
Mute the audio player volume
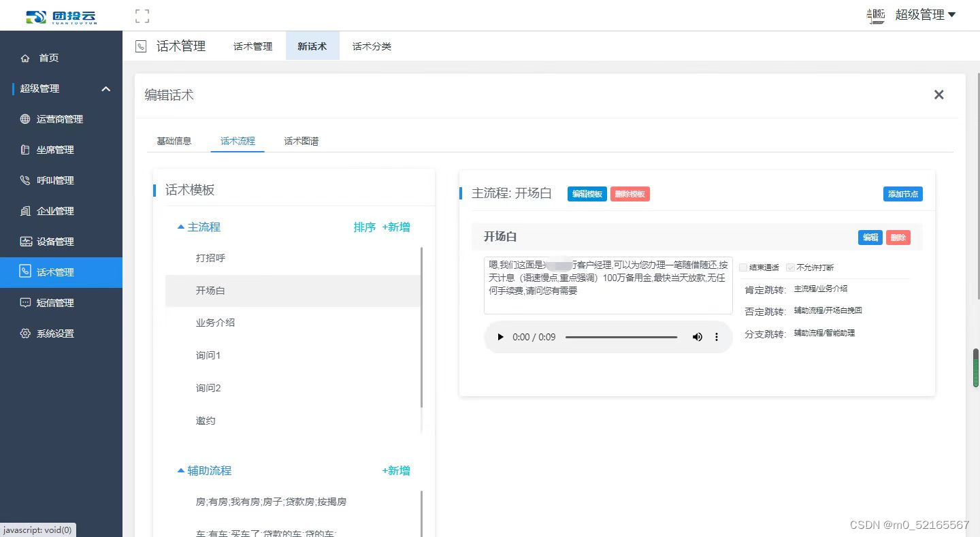point(697,337)
